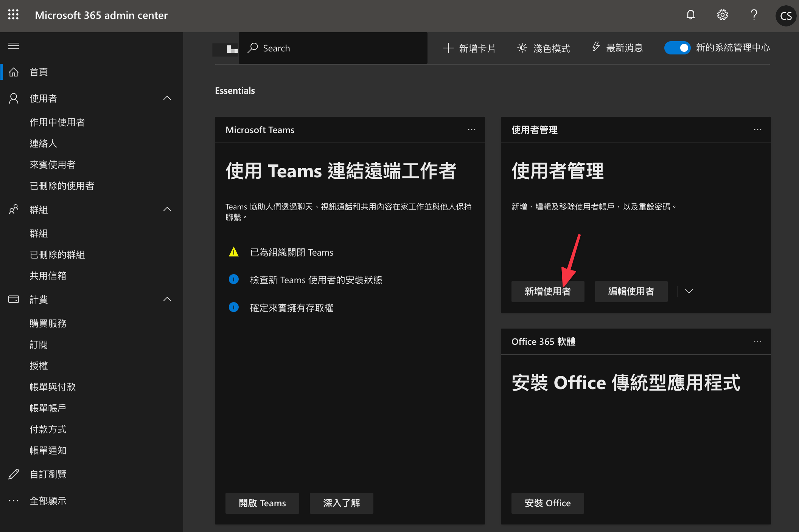Click the sun icon for 淺色模式
This screenshot has width=799, height=532.
pos(522,48)
